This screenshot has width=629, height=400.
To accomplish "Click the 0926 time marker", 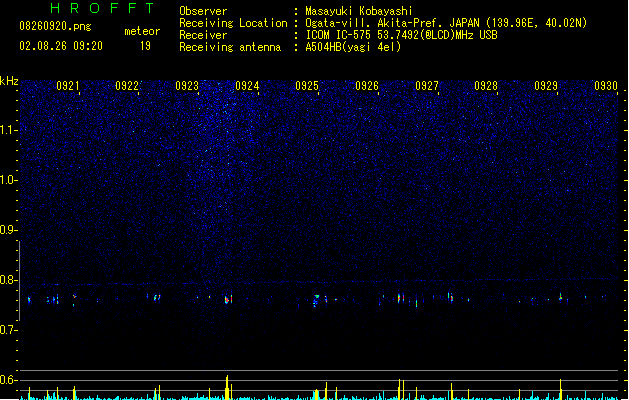I will pyautogui.click(x=367, y=86).
